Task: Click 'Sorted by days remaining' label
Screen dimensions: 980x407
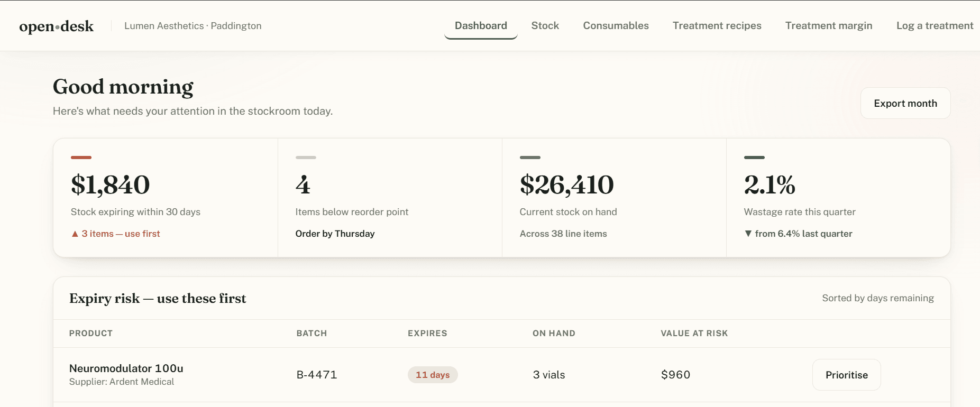Action: pyautogui.click(x=877, y=298)
